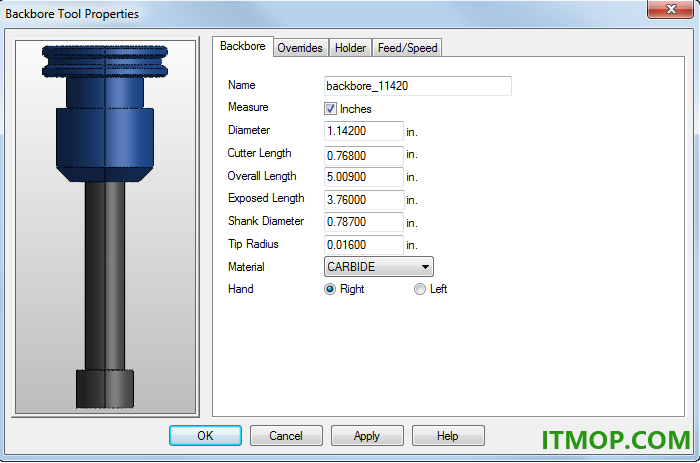Open the Feed/Speed tab
Screen dimensions: 700x463
click(x=407, y=48)
